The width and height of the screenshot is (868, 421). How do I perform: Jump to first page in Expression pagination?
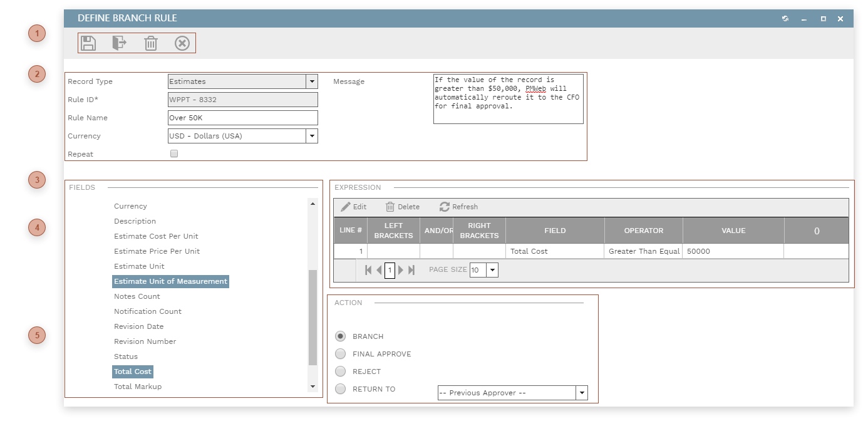coord(368,269)
